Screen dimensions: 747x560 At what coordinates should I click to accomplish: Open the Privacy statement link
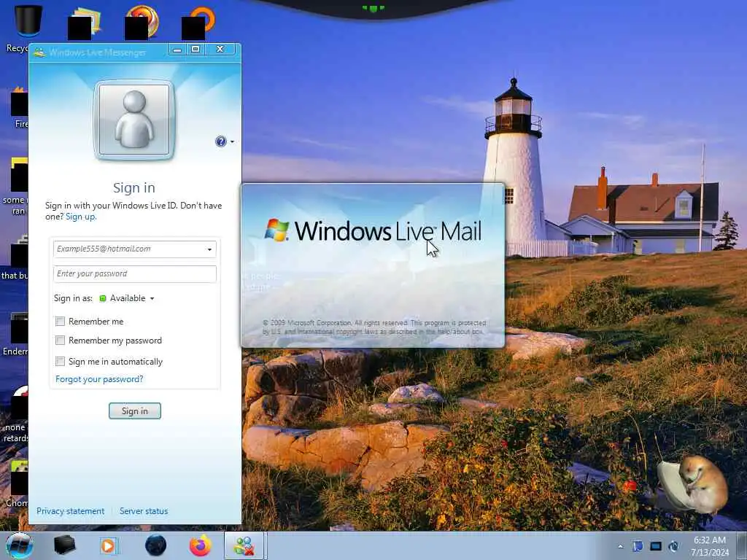[71, 511]
